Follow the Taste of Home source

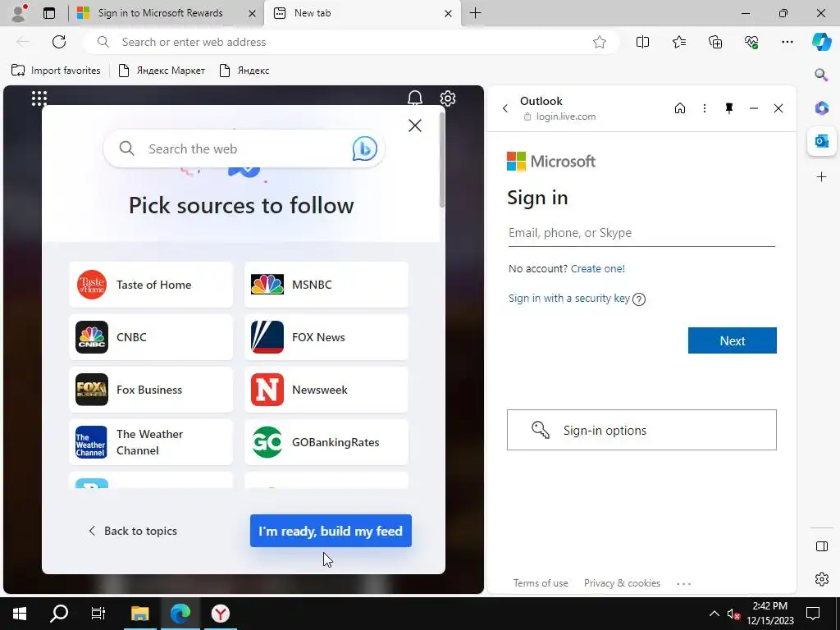[151, 285]
